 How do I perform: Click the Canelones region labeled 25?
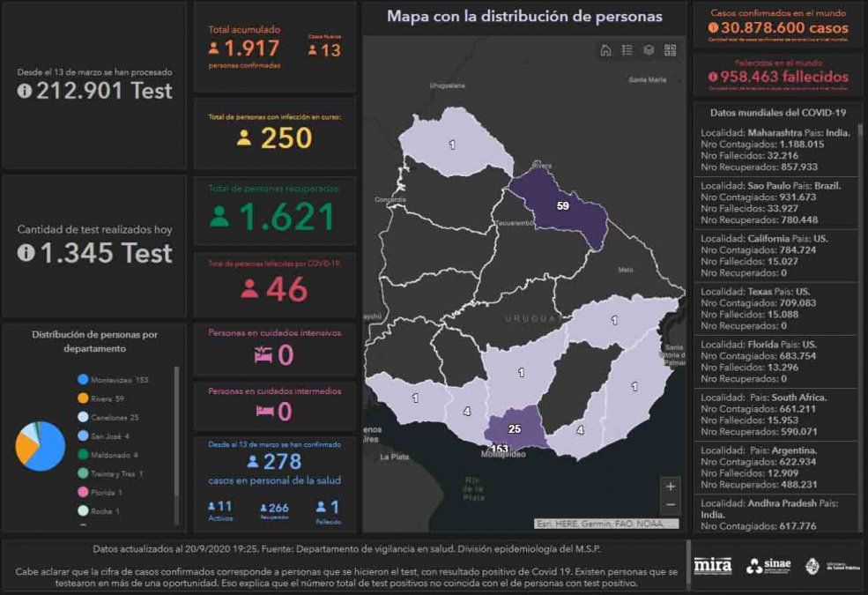(x=516, y=428)
